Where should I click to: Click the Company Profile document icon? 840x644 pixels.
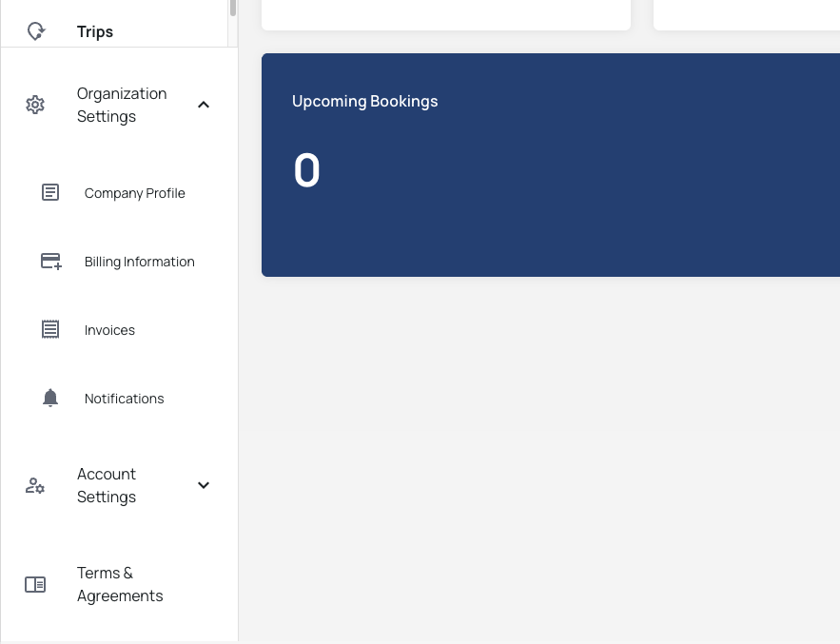tap(50, 193)
